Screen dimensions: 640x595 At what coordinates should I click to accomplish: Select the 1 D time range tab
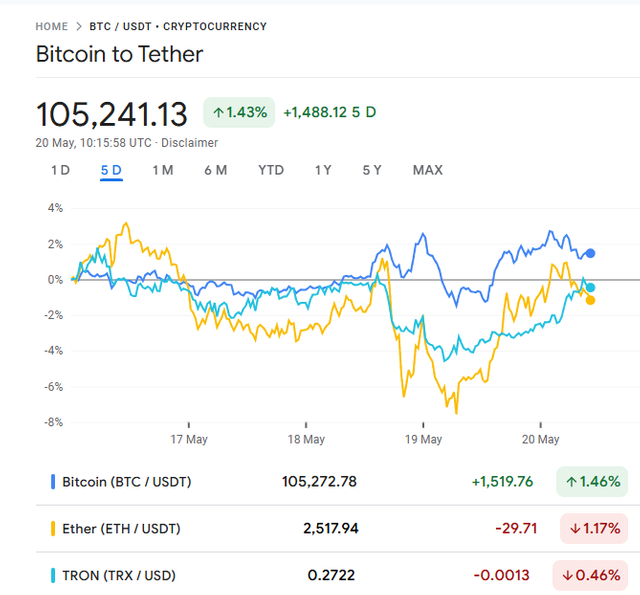click(60, 170)
